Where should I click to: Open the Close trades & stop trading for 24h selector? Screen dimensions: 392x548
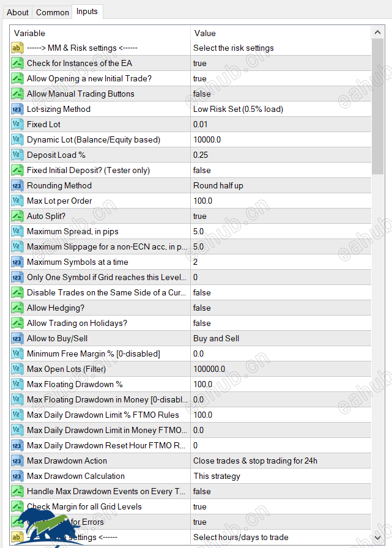(x=281, y=461)
